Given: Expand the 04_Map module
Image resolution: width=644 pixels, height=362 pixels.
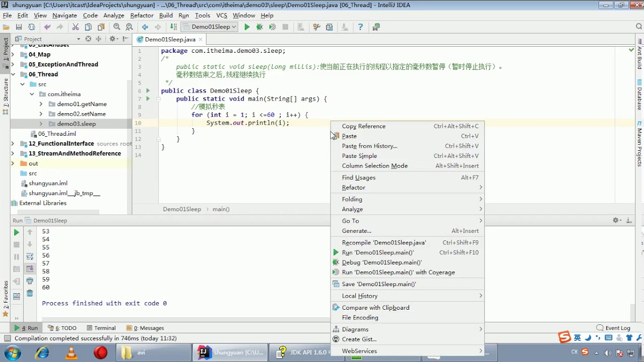Looking at the screenshot, I should click(13, 54).
